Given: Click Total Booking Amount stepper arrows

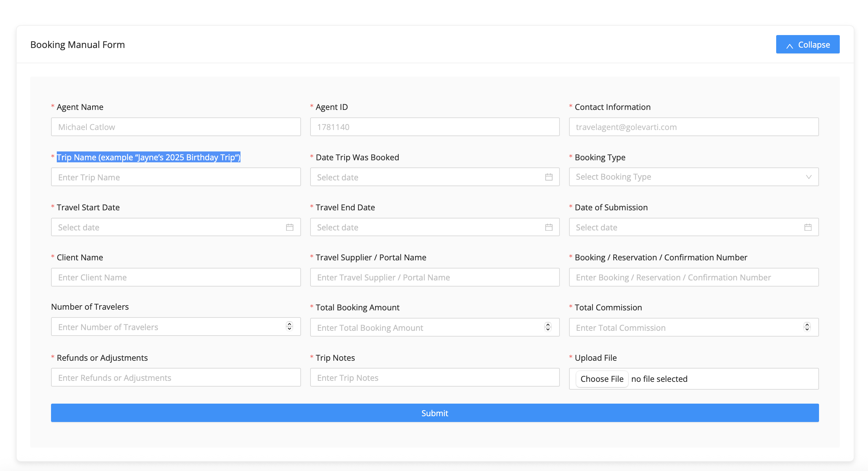Looking at the screenshot, I should pos(548,327).
